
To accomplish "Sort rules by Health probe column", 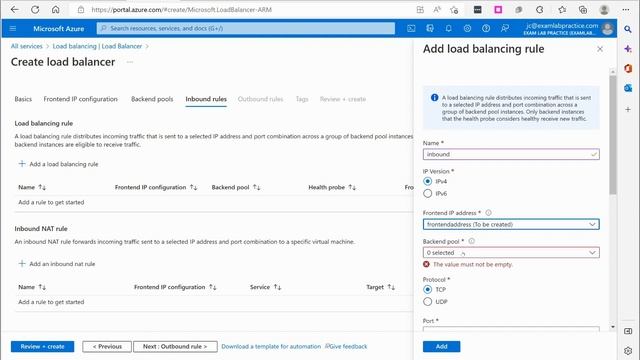I will [332, 187].
